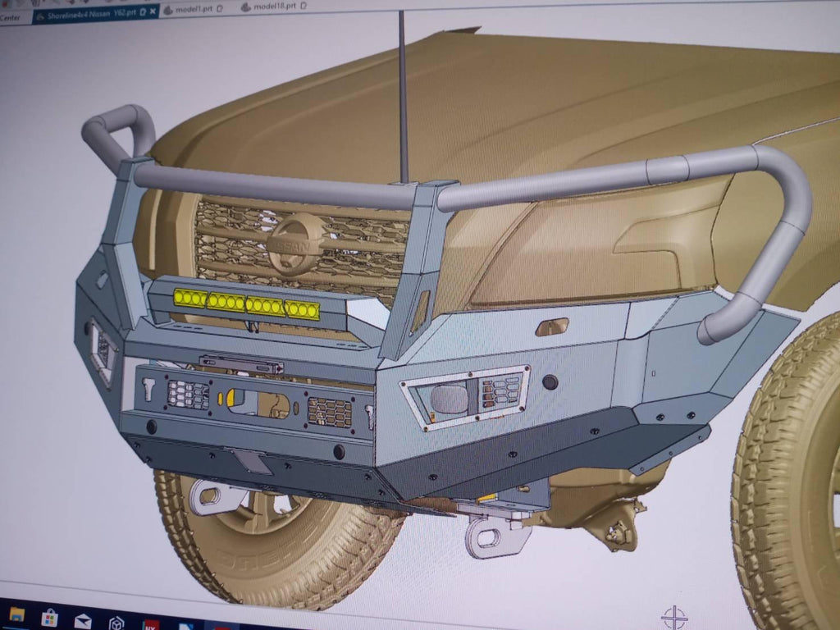The height and width of the screenshot is (630, 840).
Task: Open the red NX taskbar icon
Action: coord(151,625)
